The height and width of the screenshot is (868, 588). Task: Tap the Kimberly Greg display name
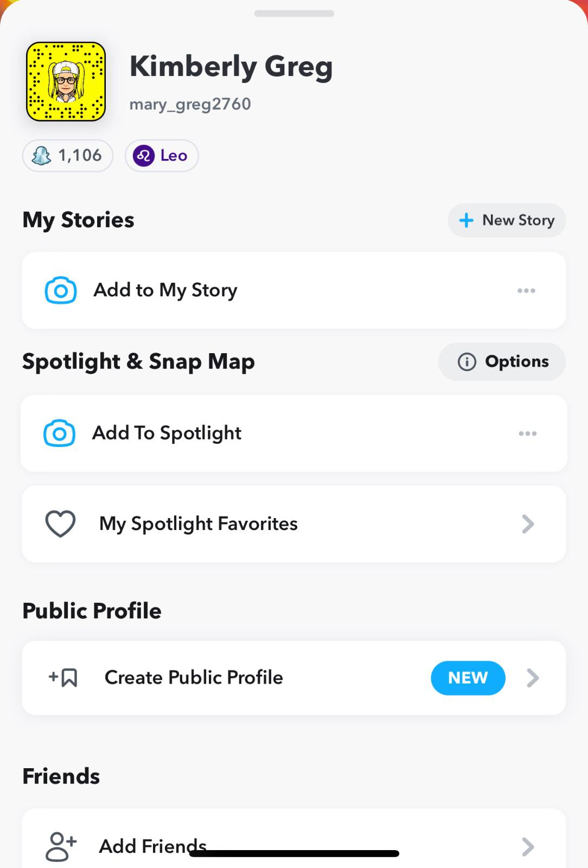pyautogui.click(x=231, y=67)
